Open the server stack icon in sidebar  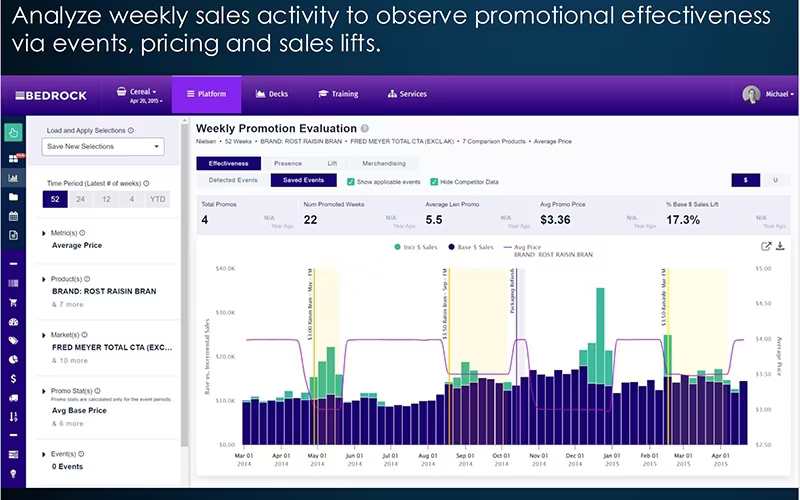pyautogui.click(x=13, y=454)
